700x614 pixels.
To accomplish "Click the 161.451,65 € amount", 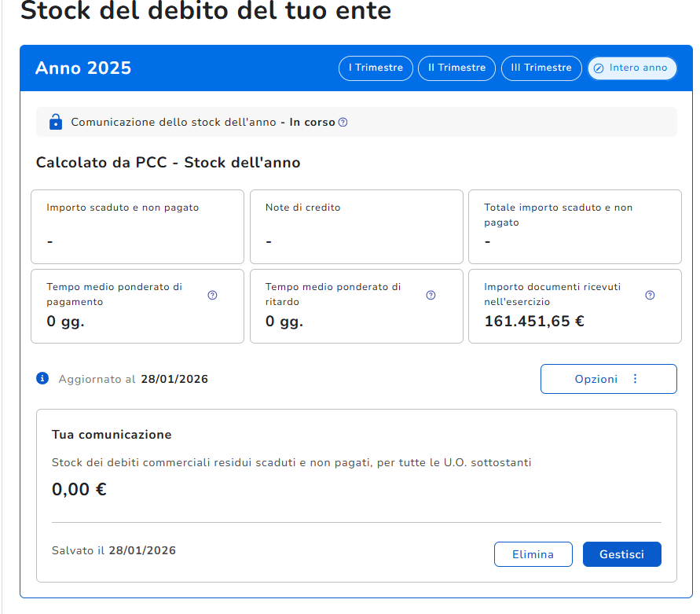I will click(x=534, y=322).
